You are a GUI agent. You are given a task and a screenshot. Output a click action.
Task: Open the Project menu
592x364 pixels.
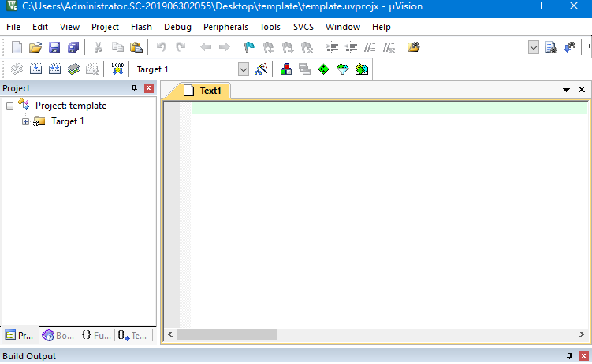[x=105, y=27]
